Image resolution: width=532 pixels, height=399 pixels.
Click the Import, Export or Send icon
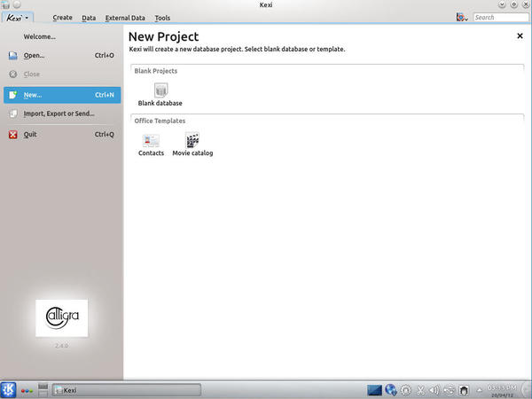(13, 113)
